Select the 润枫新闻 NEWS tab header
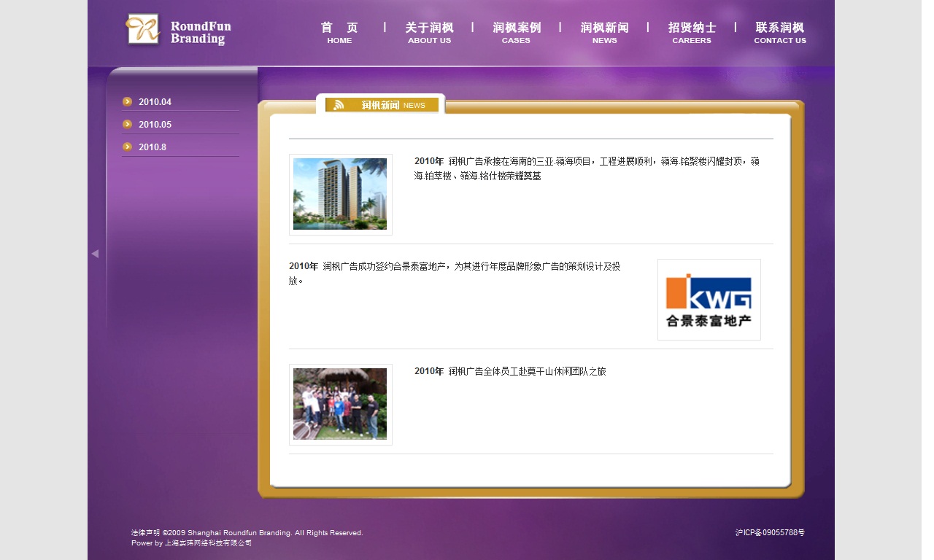This screenshot has height=560, width=934. [x=382, y=105]
